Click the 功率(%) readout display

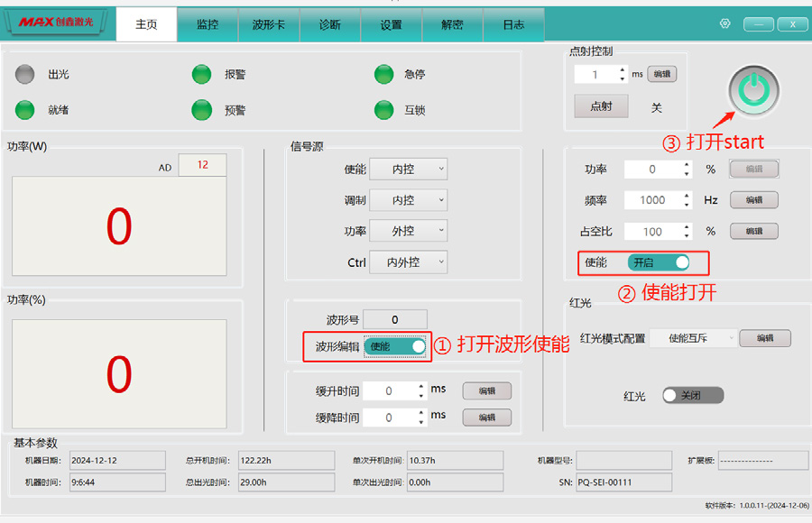[x=119, y=374]
